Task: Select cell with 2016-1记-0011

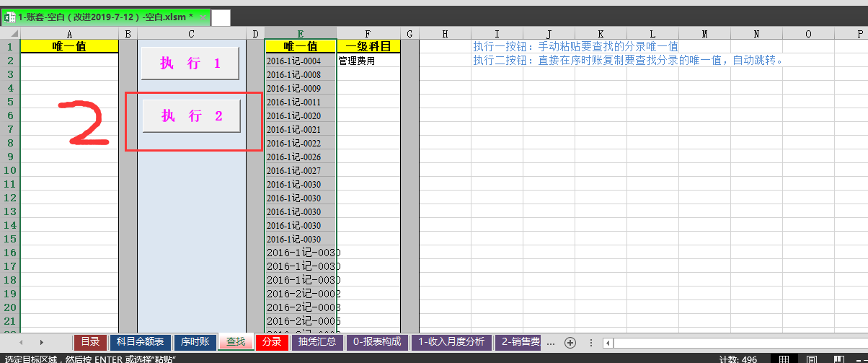Action: click(301, 102)
